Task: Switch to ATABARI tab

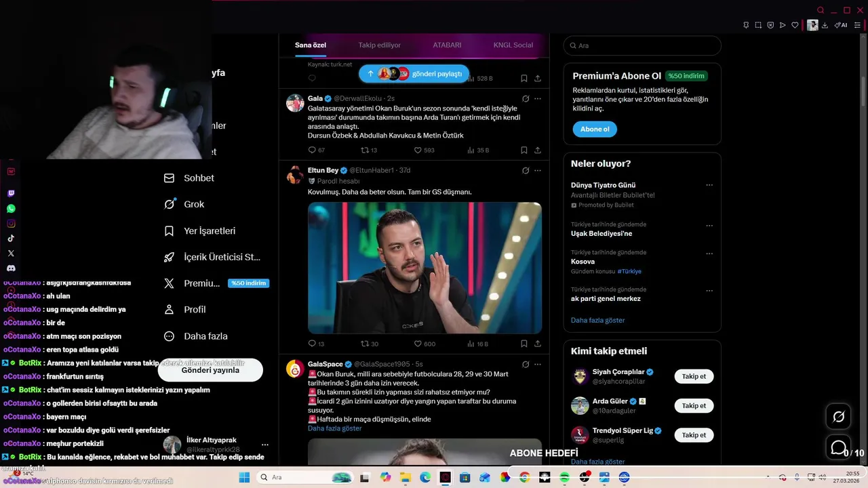Action: click(x=447, y=45)
